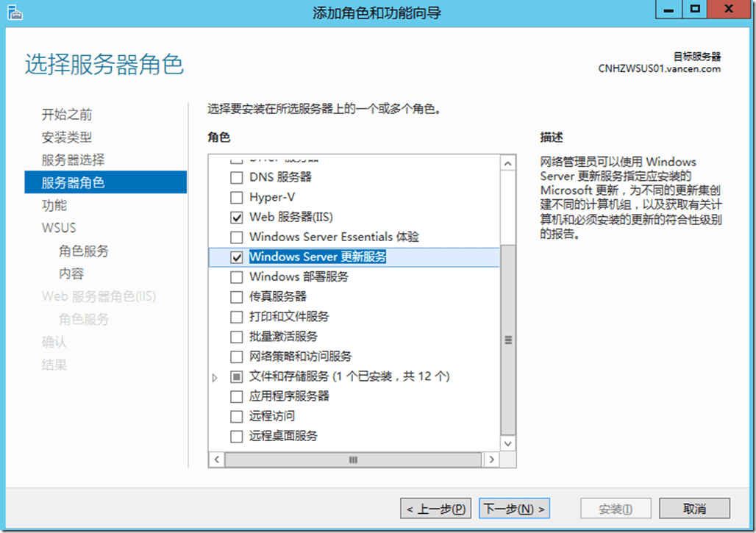Close the wizard window
This screenshot has width=756, height=533.
[729, 10]
